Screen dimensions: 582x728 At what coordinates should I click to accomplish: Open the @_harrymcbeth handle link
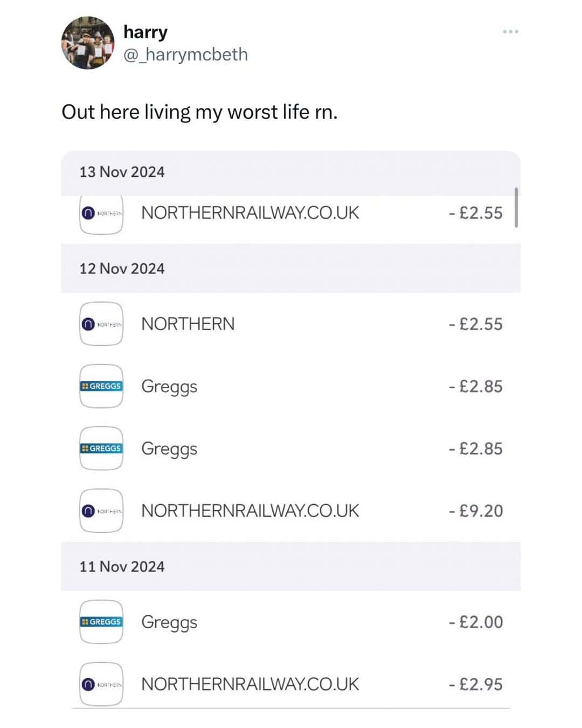[x=185, y=54]
